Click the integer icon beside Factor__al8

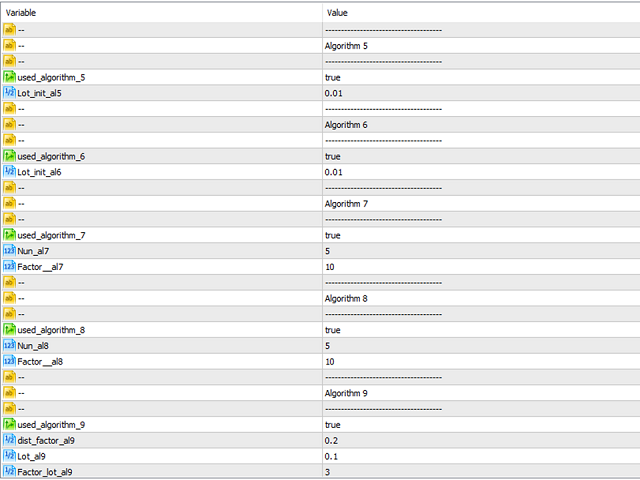click(x=9, y=361)
